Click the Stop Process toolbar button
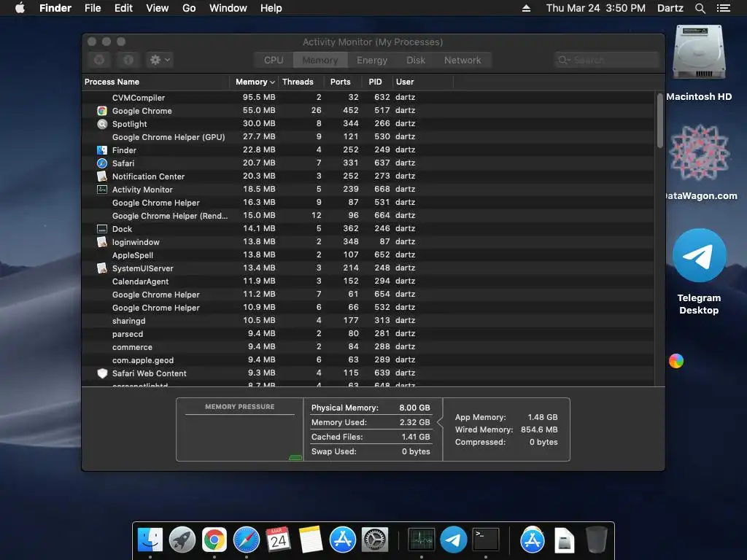The height and width of the screenshot is (560, 747). pos(99,60)
